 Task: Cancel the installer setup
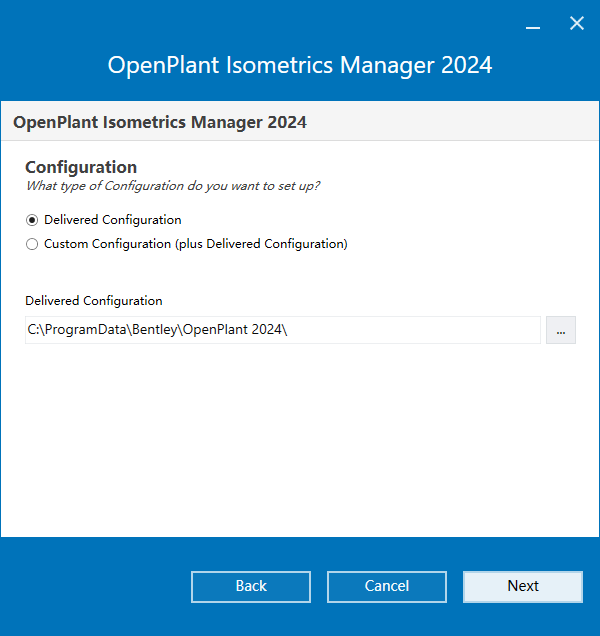click(x=387, y=587)
